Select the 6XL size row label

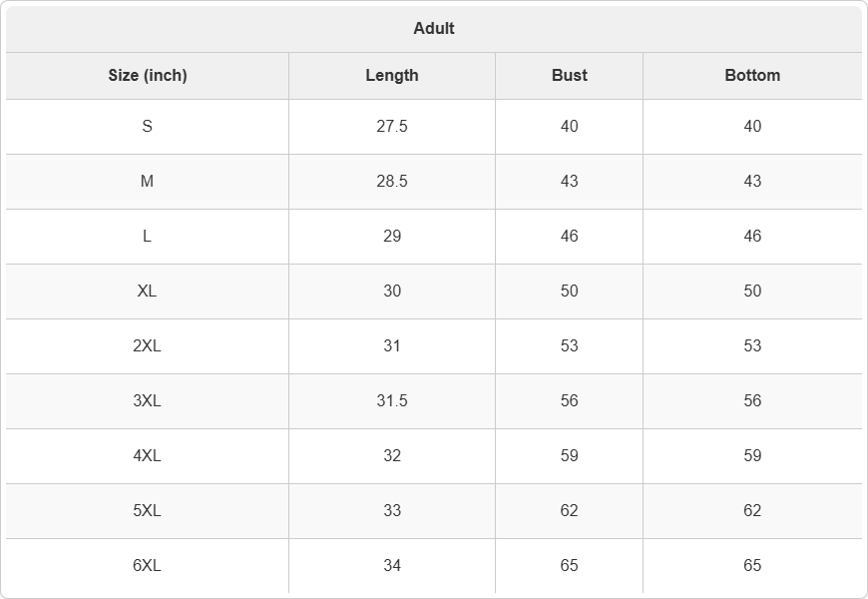pyautogui.click(x=148, y=565)
